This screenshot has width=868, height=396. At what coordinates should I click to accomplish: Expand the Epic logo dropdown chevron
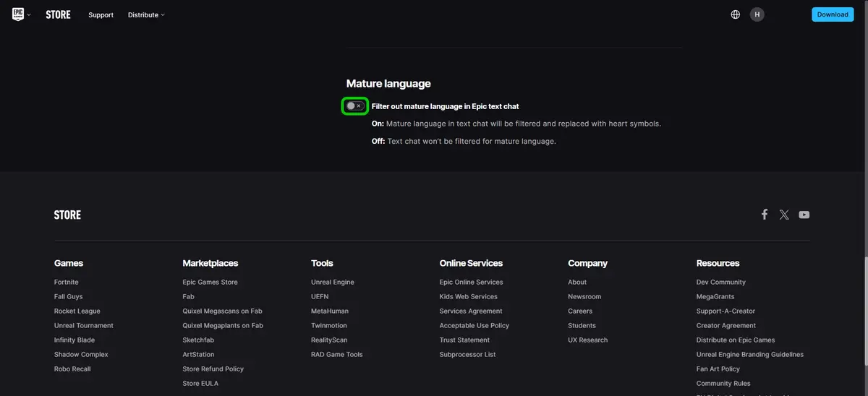tap(29, 14)
